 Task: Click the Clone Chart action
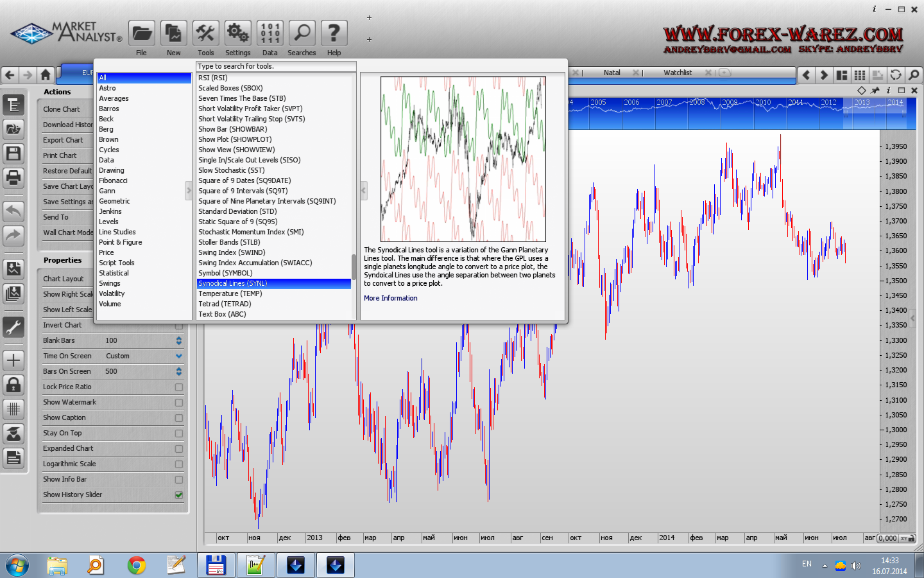[x=62, y=109]
